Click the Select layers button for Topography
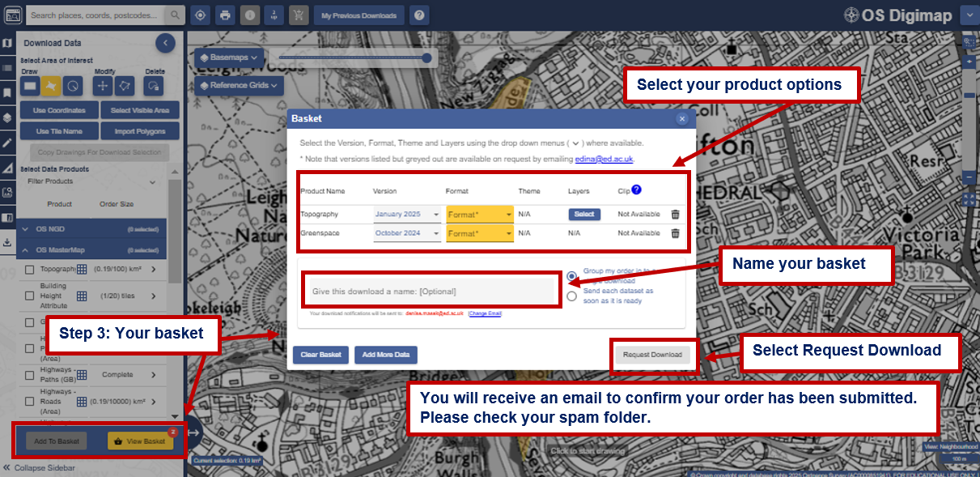This screenshot has width=980, height=477. pos(584,215)
